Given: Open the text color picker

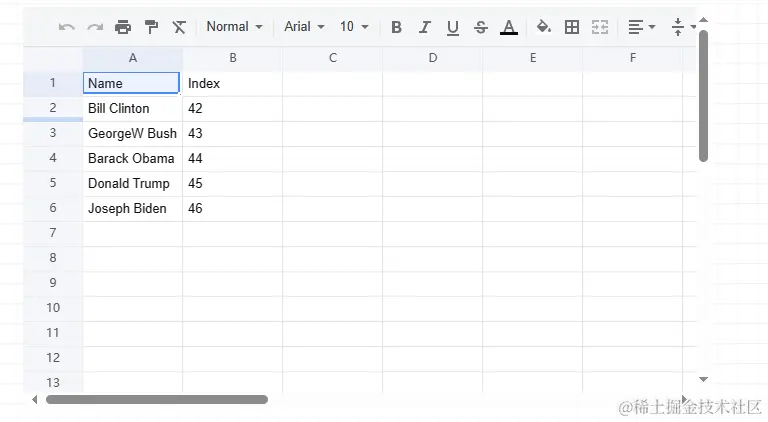Looking at the screenshot, I should (509, 27).
